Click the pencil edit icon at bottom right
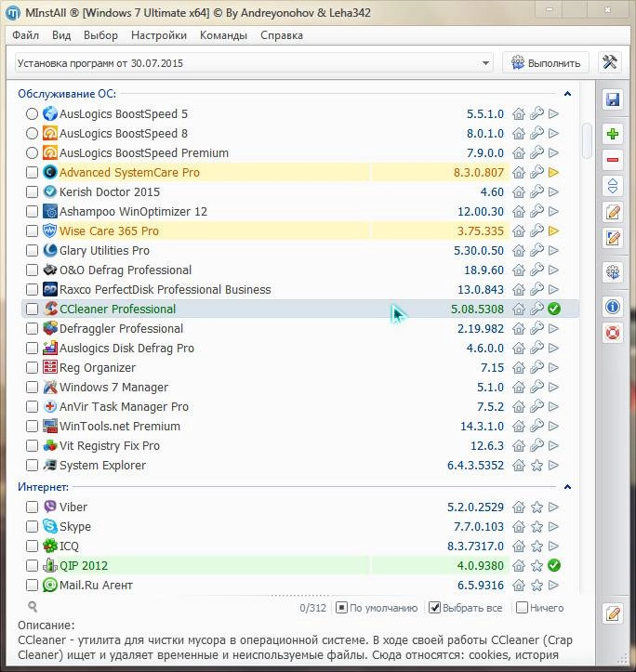This screenshot has width=636, height=672. [x=613, y=613]
